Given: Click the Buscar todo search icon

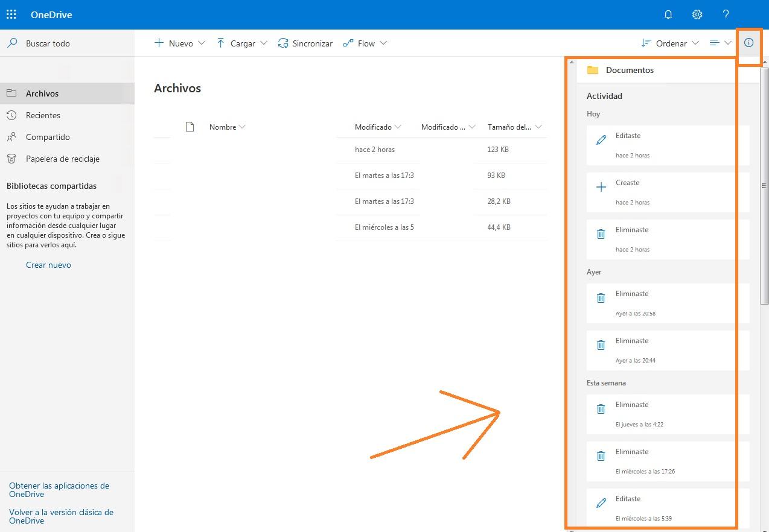Looking at the screenshot, I should tap(13, 43).
